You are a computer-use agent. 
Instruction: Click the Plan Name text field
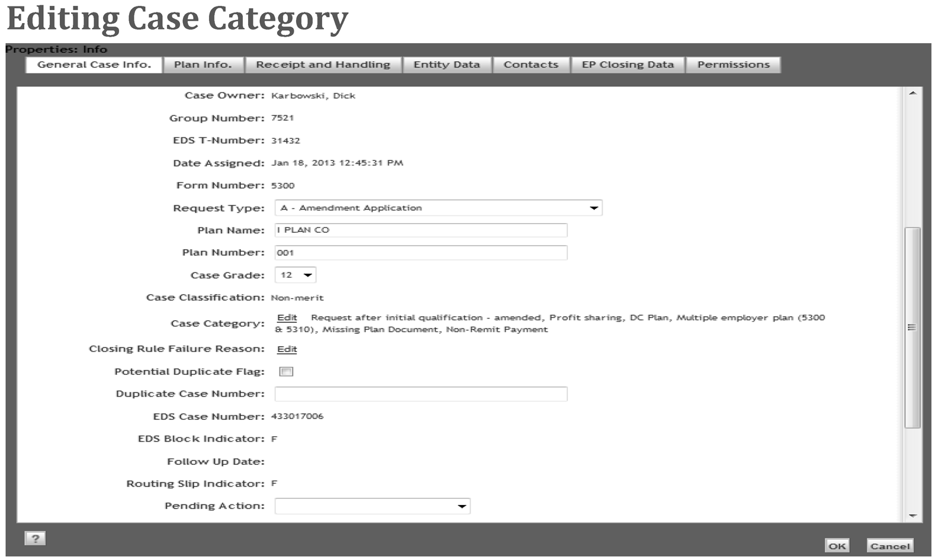pos(420,230)
